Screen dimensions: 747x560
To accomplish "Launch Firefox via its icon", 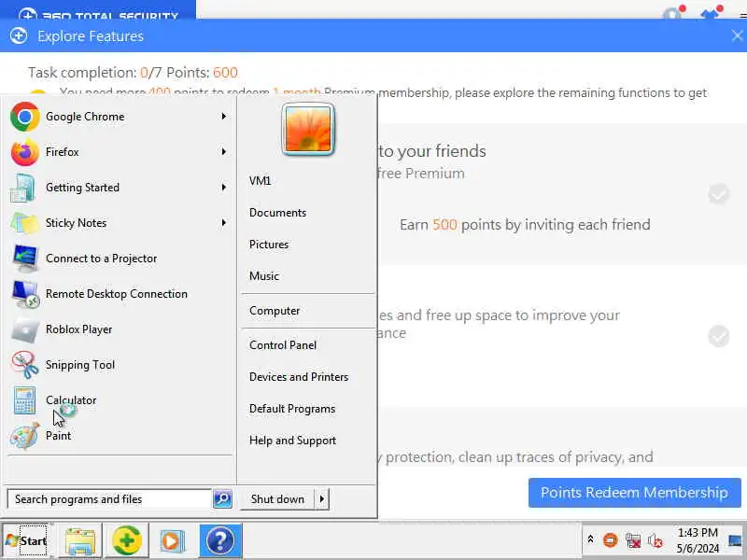I will pyautogui.click(x=25, y=152).
